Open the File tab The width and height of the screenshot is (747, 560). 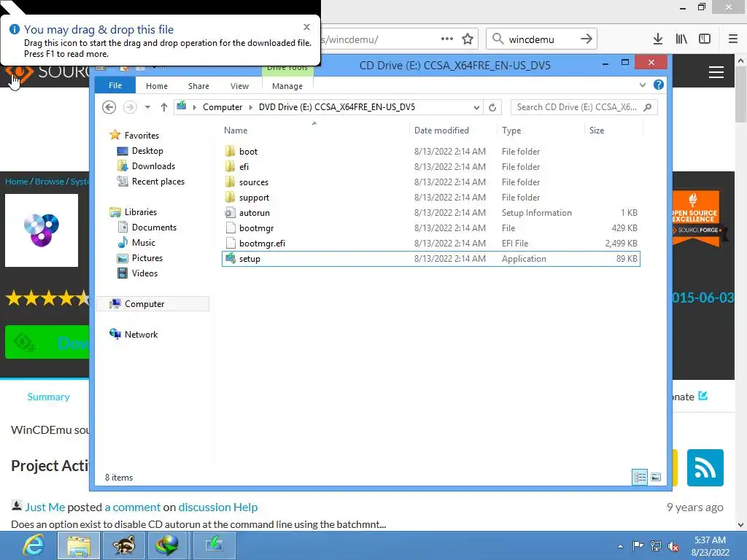point(115,85)
